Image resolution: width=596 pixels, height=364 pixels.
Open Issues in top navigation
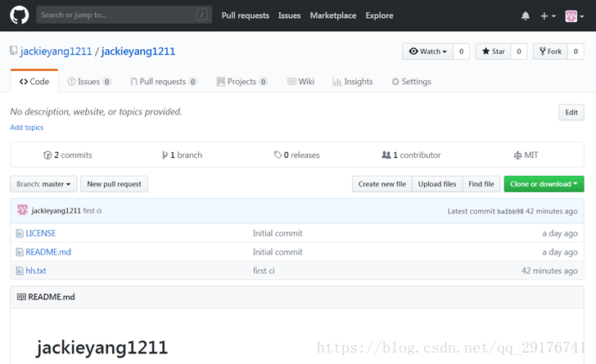289,16
